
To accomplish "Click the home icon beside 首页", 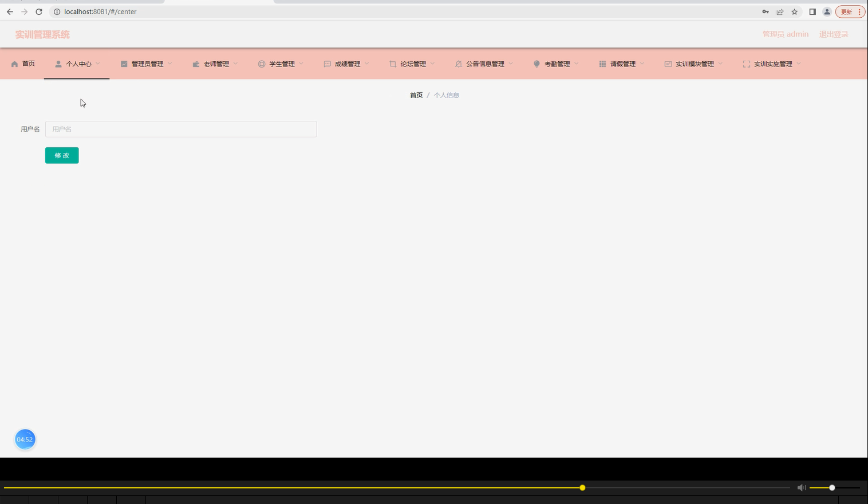I will pyautogui.click(x=14, y=64).
